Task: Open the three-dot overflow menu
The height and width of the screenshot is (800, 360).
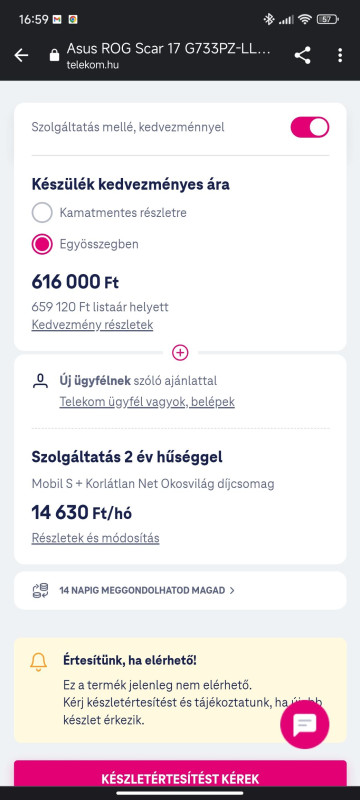Action: 340,55
